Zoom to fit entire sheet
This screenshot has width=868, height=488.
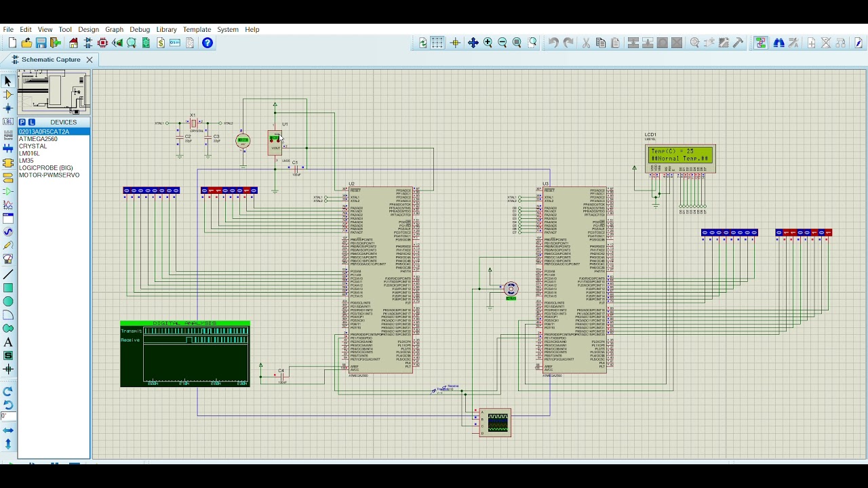coord(517,43)
